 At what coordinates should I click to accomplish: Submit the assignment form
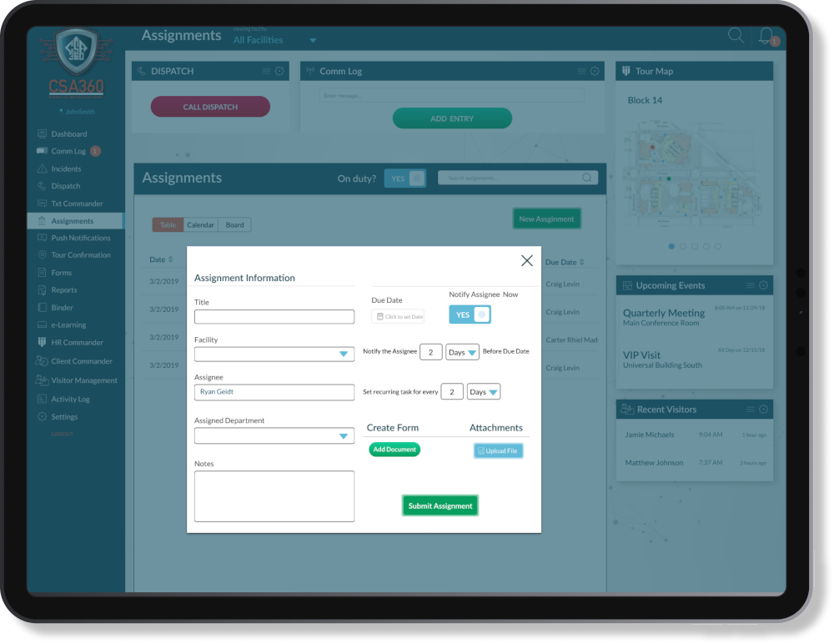pyautogui.click(x=440, y=505)
